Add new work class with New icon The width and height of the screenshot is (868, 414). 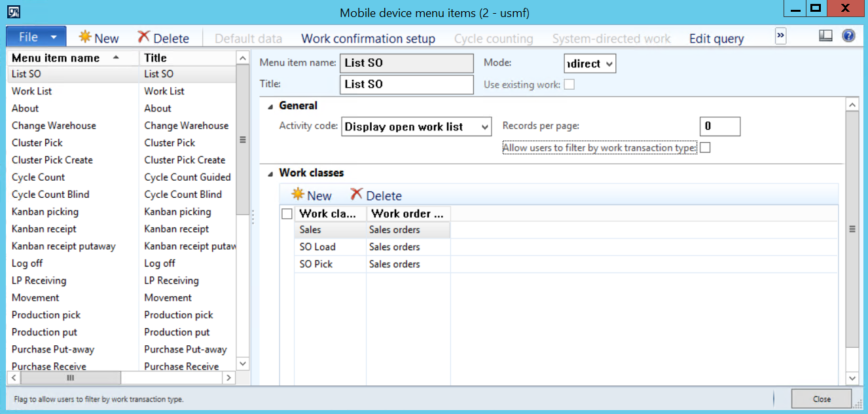(x=298, y=195)
